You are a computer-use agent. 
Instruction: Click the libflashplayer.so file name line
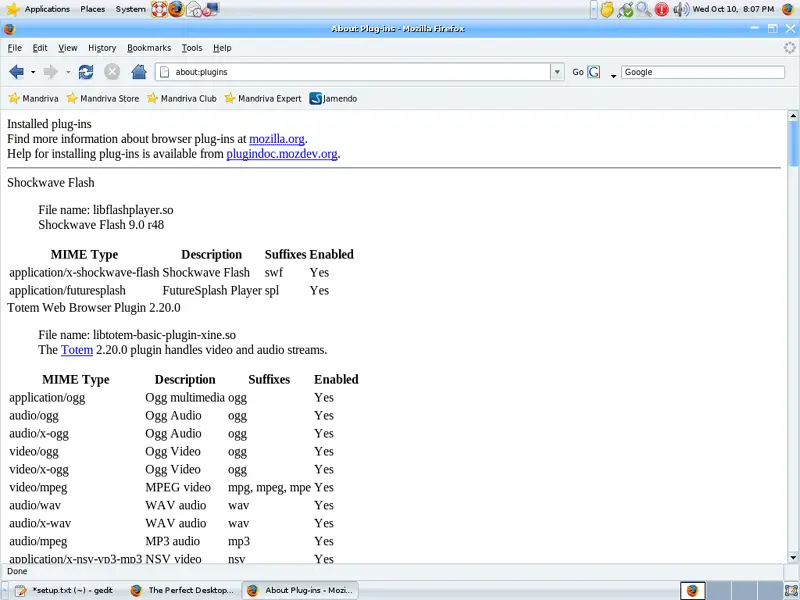click(x=106, y=210)
